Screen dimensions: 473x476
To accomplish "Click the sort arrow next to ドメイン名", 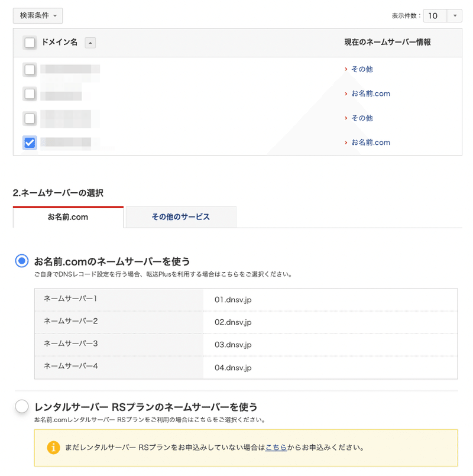I will pyautogui.click(x=90, y=43).
